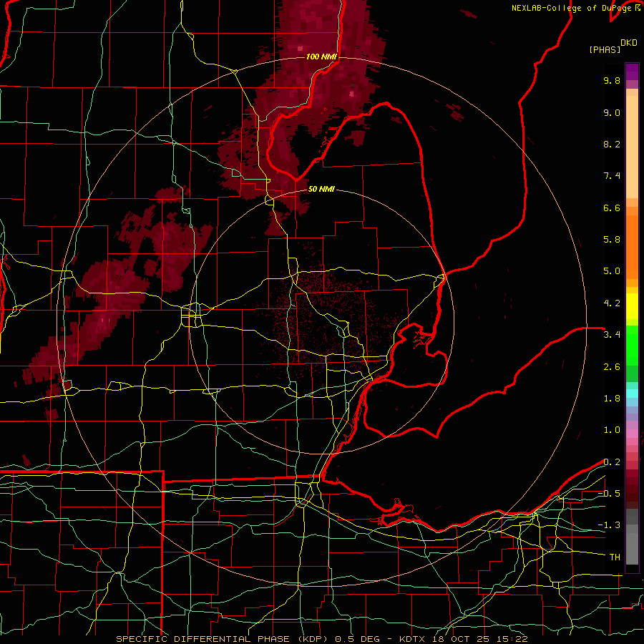This screenshot has width=644, height=644.
Task: Click the 5.8 color scale value
Action: pyautogui.click(x=612, y=240)
